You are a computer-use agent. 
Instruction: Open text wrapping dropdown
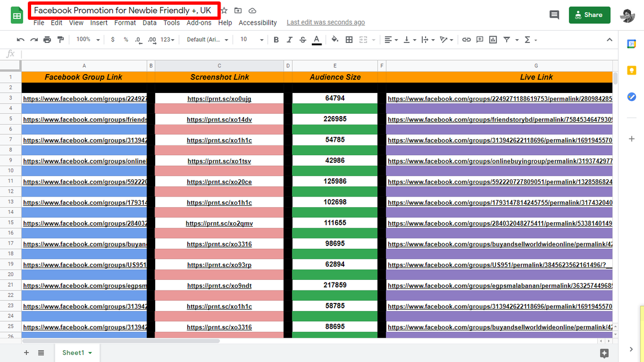click(428, 40)
